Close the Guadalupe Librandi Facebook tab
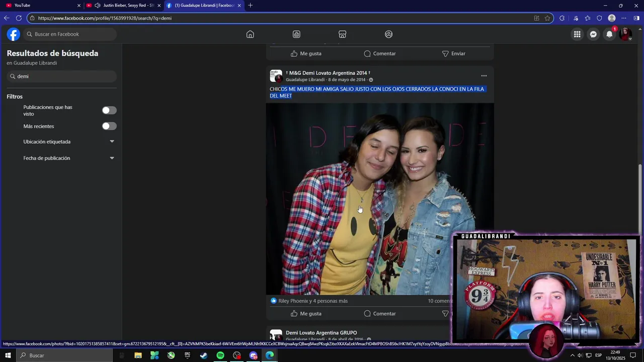Image resolution: width=644 pixels, height=362 pixels. 239,6
